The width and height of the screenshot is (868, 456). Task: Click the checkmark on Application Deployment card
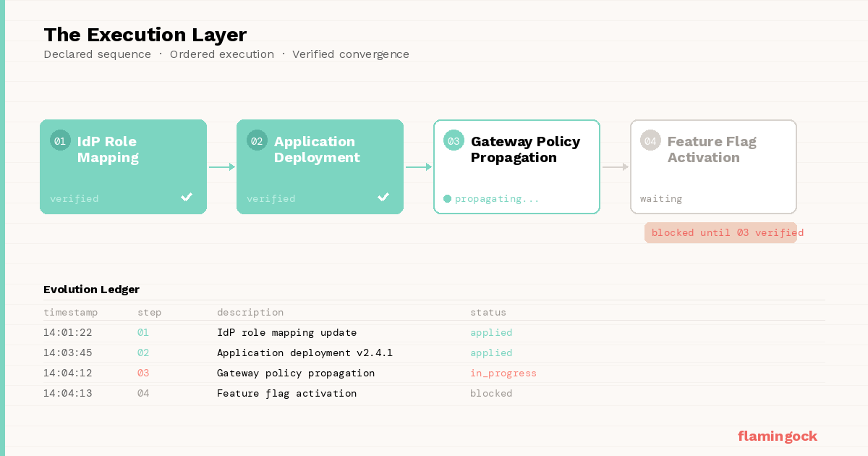click(383, 197)
